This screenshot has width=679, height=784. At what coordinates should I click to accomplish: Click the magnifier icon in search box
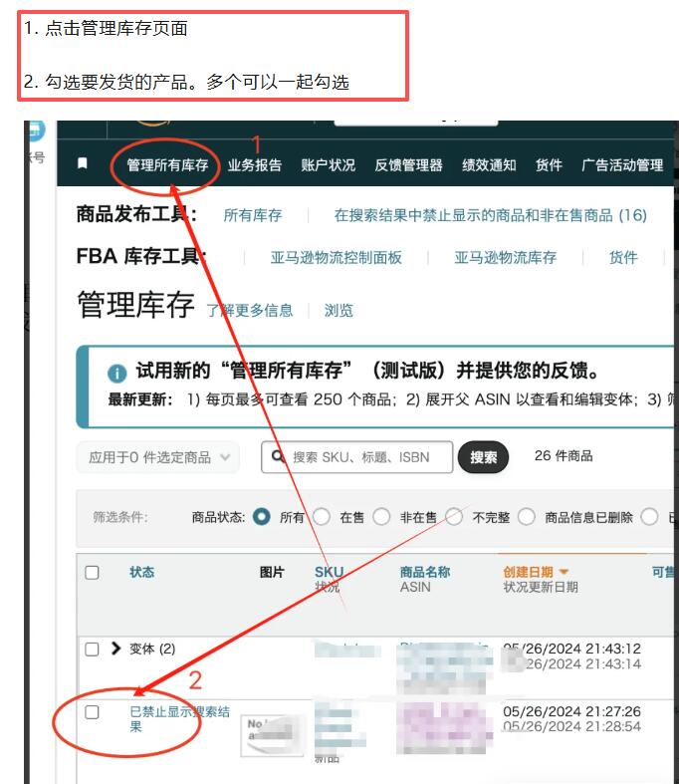[278, 456]
